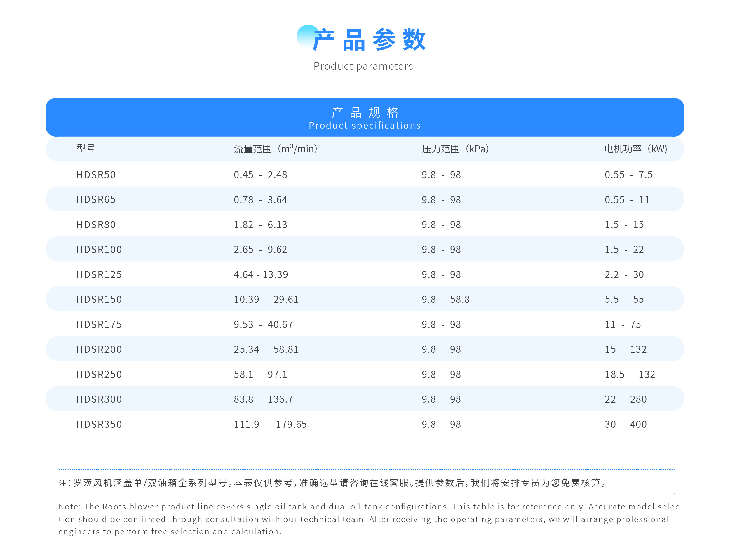Click the blue 产品规格 header banner
Screen dimensions: 730x560
pyautogui.click(x=365, y=117)
